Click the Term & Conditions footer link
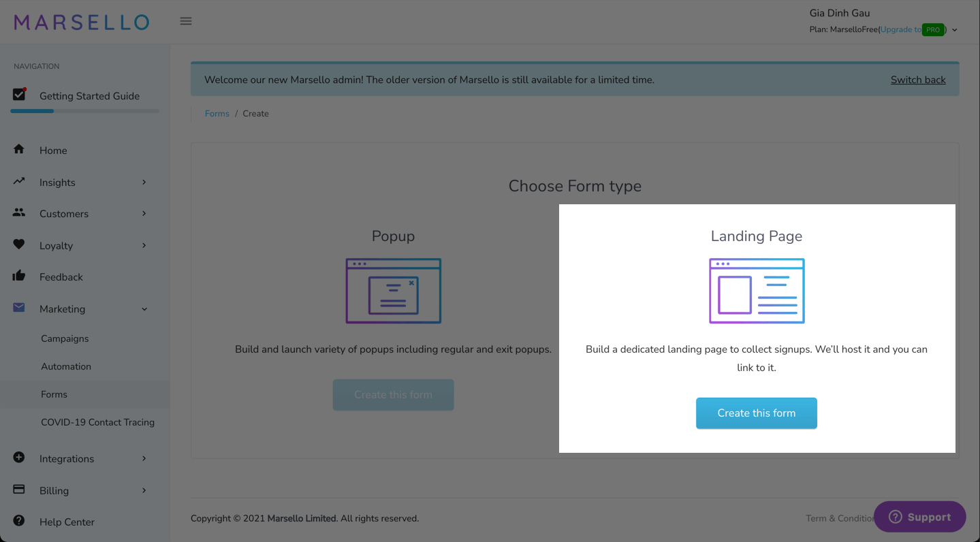 pos(840,518)
